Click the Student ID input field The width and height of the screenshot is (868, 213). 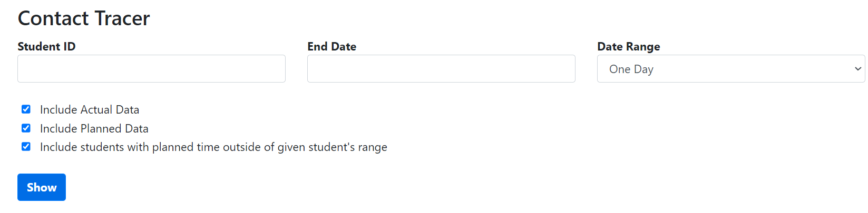(151, 69)
